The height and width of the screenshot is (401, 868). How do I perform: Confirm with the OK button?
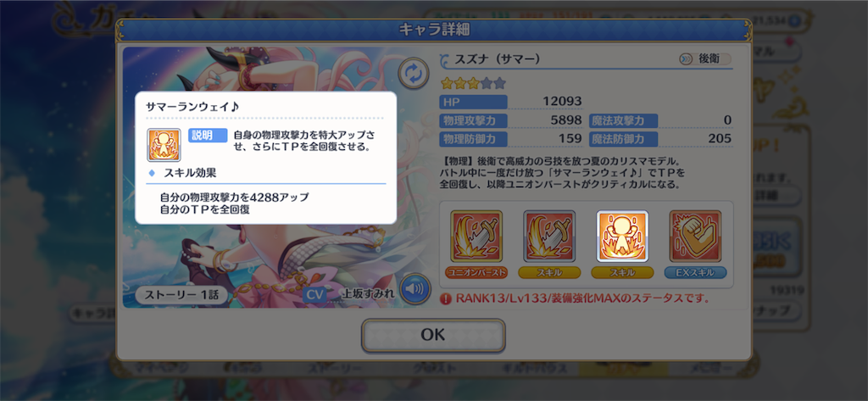(433, 335)
